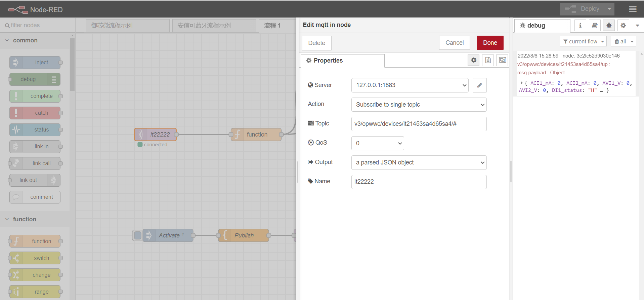The height and width of the screenshot is (300, 644).
Task: Open the Action dropdown
Action: pos(419,105)
